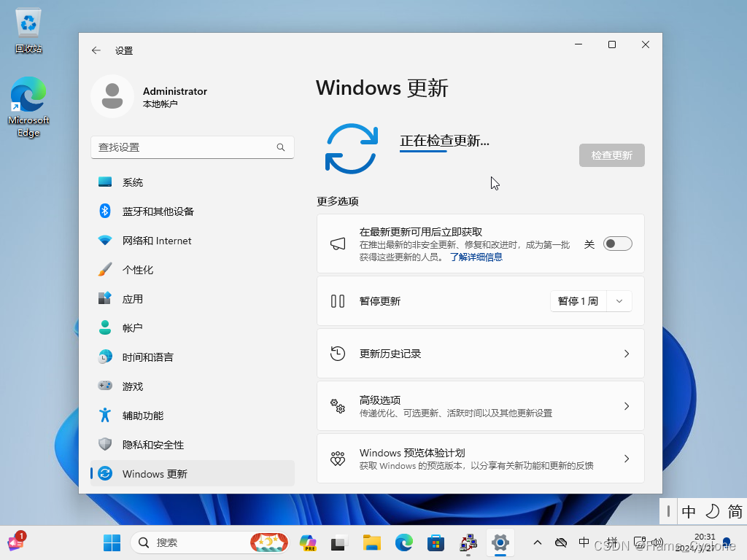
Task: Click the blue sync update status icon
Action: coord(352,149)
